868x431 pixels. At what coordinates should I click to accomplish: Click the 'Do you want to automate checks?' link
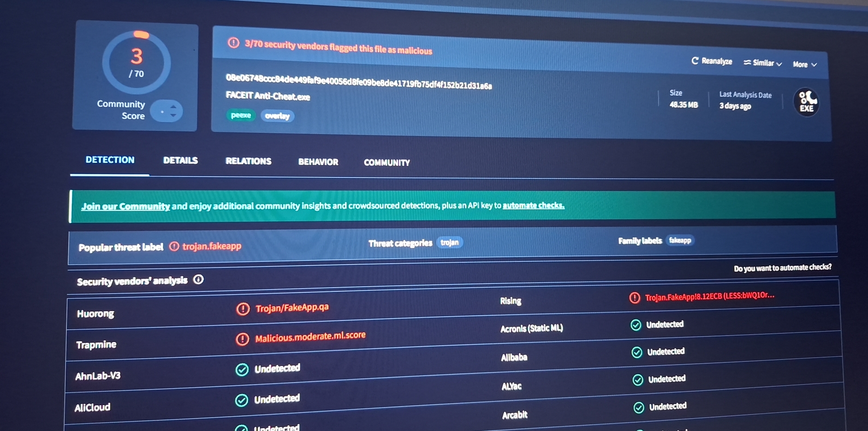click(x=783, y=268)
